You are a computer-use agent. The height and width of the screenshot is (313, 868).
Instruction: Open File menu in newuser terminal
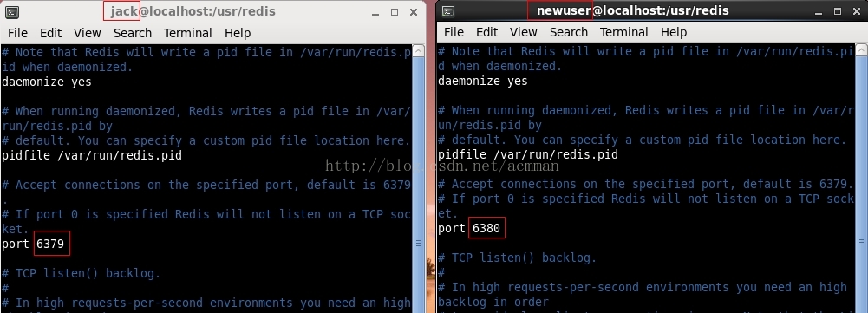(x=454, y=32)
